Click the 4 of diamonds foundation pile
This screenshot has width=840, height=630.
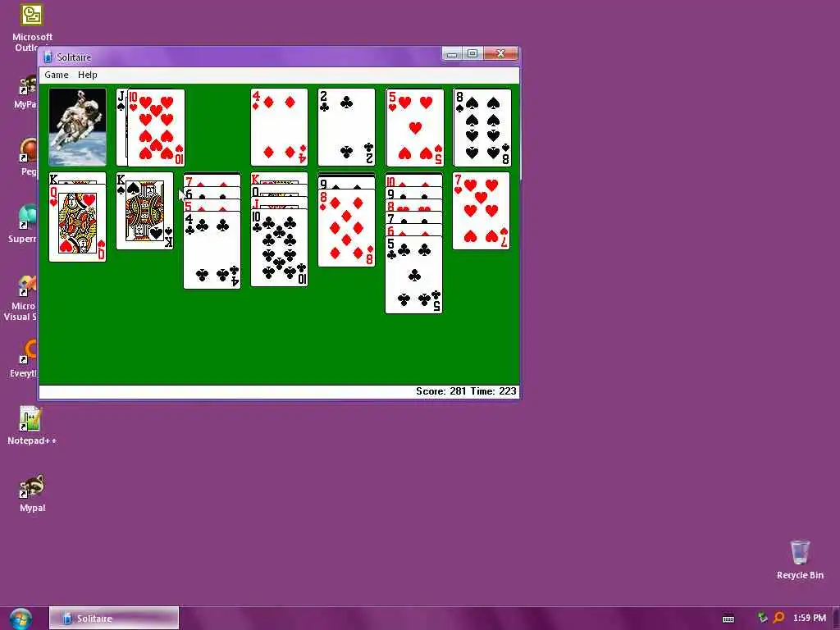[279, 127]
